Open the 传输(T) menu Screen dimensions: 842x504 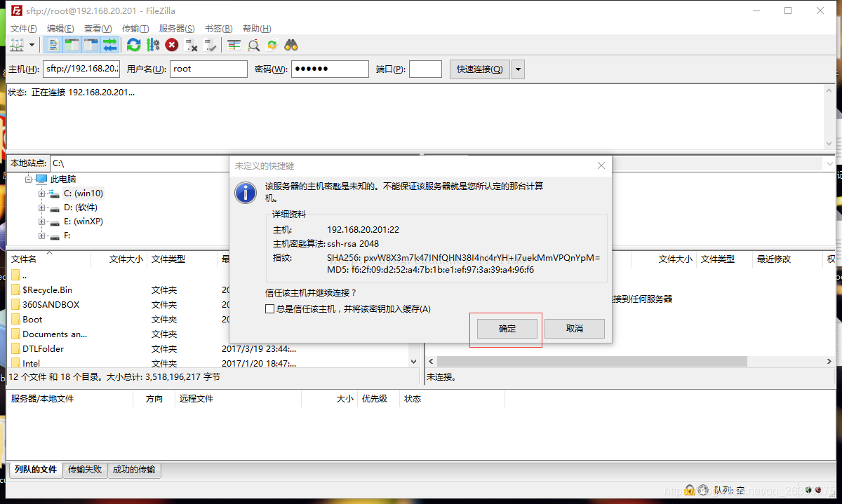[x=135, y=28]
